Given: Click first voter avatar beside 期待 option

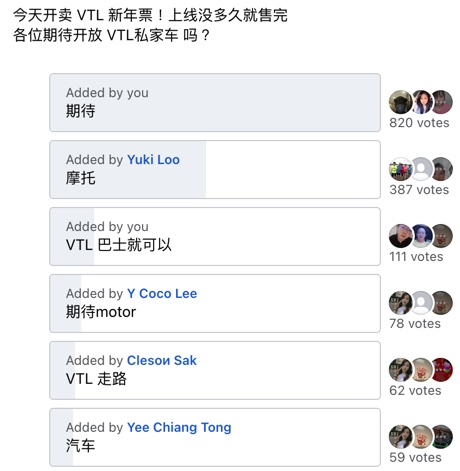Looking at the screenshot, I should 401,102.
